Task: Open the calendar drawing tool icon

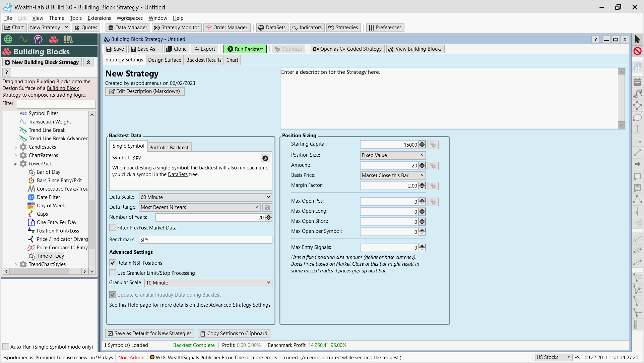Action: click(x=637, y=82)
